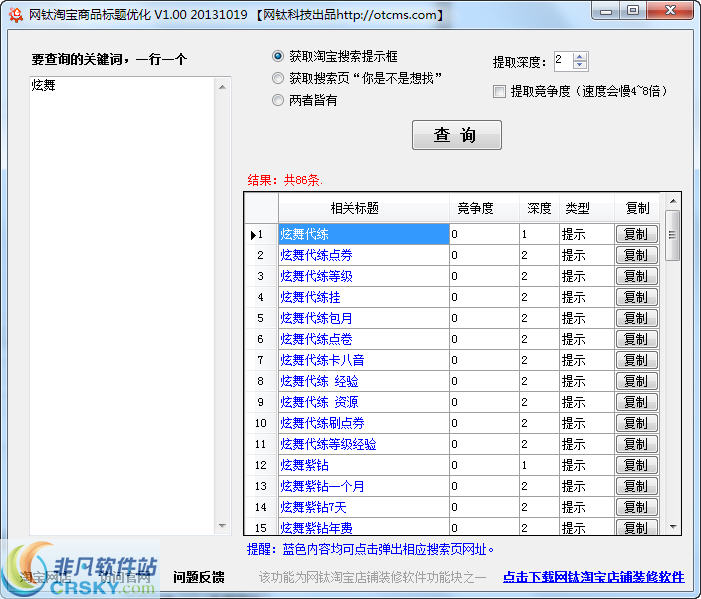Click results table scrollbar up arrow
701x599 pixels.
pyautogui.click(x=673, y=202)
